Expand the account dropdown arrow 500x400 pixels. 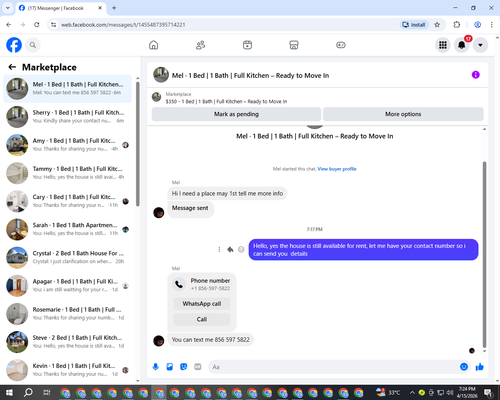coord(480,45)
